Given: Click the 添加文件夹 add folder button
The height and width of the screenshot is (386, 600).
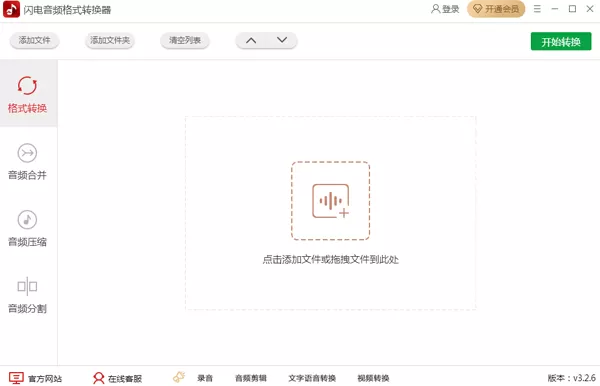Looking at the screenshot, I should coord(110,40).
